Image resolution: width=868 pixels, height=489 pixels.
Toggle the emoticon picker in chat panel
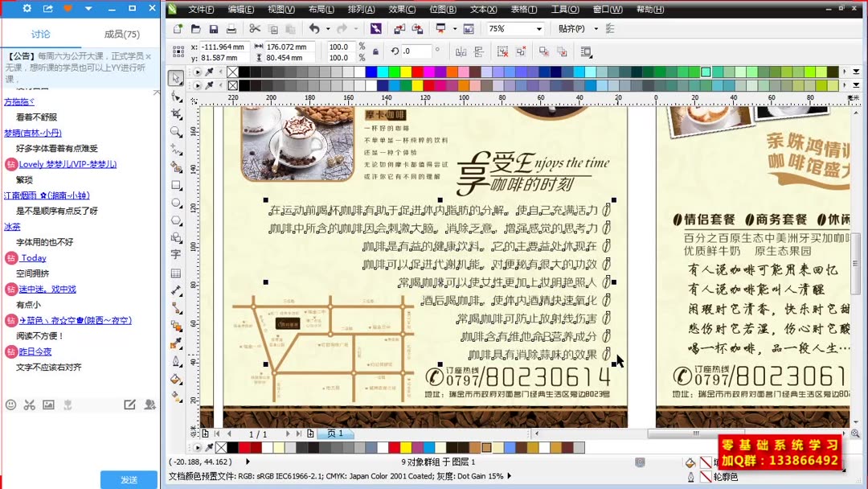10,405
